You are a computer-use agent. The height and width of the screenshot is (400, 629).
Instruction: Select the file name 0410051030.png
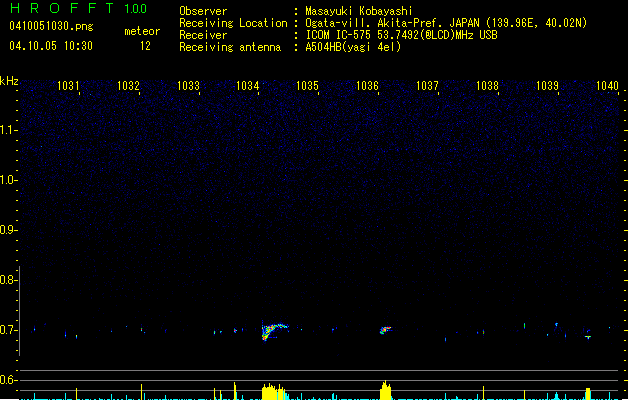pyautogui.click(x=51, y=26)
